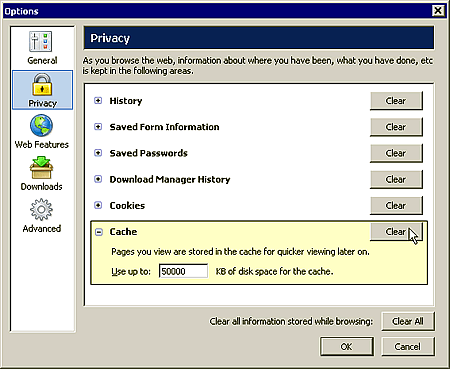
Task: Click the Saved Form Information heading
Action: [164, 127]
